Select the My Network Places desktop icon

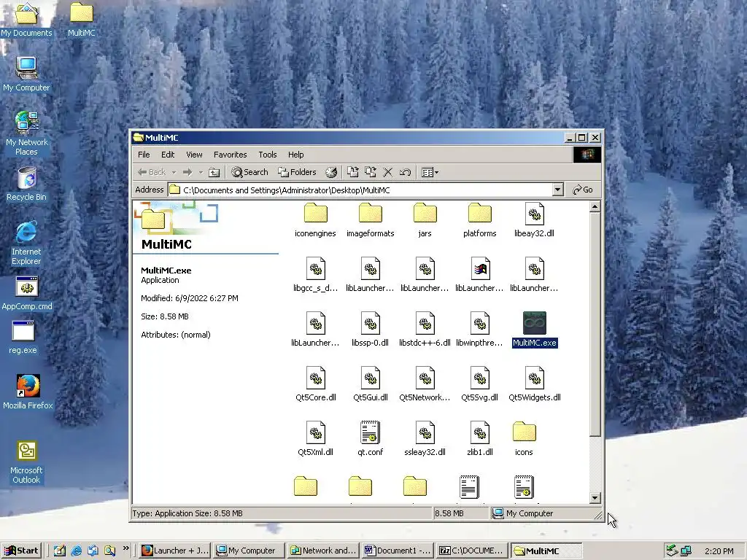(26, 133)
